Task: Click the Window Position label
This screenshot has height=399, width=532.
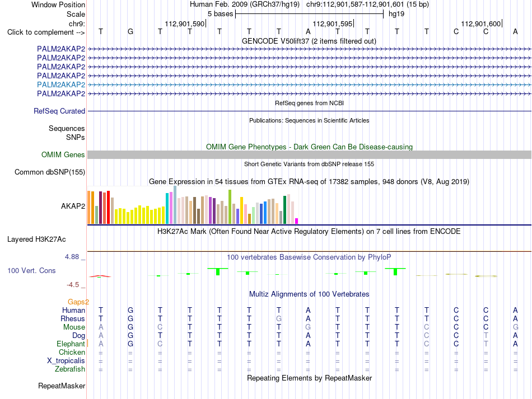Action: tap(58, 4)
